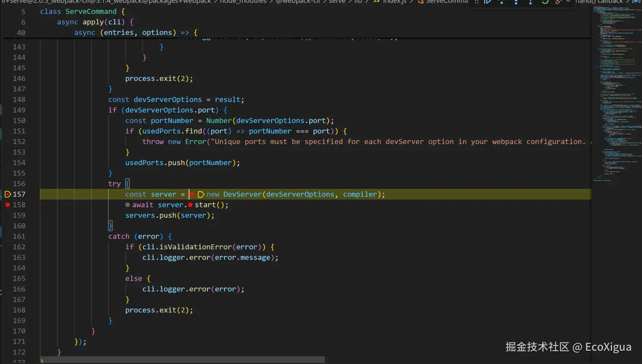642x364 pixels.
Task: Click the current-execution arrow before new DevServer
Action: 201,194
